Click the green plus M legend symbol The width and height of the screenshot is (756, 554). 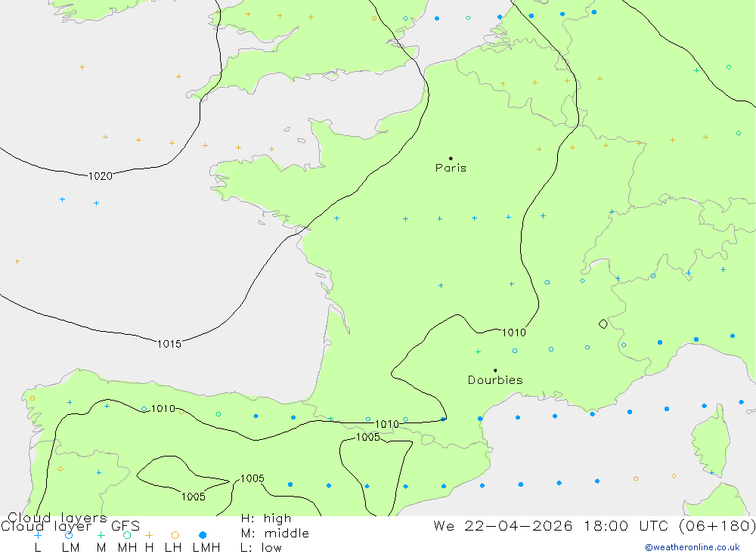point(101,535)
